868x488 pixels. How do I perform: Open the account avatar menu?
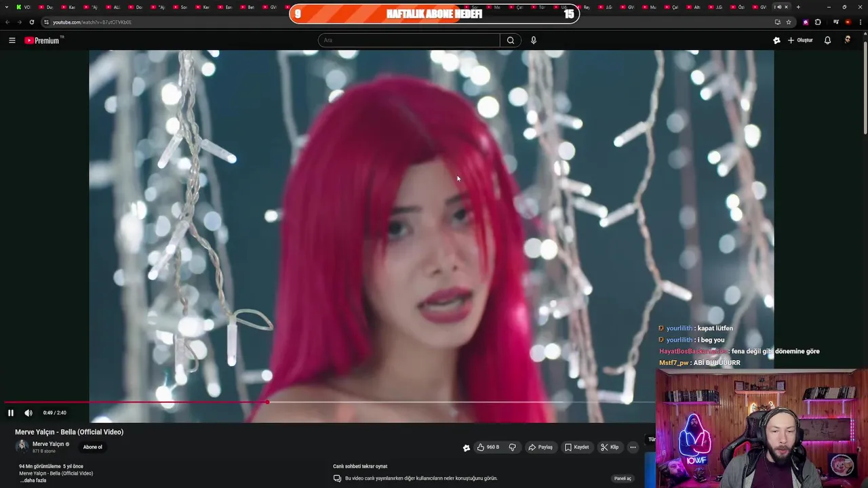pos(847,41)
